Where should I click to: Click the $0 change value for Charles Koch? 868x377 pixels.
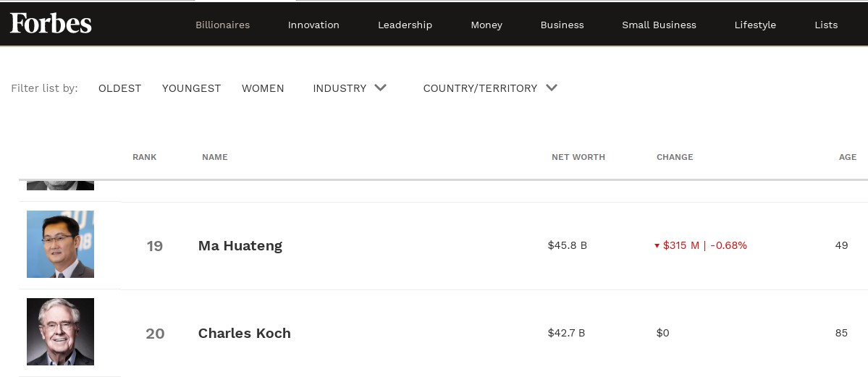[x=662, y=333]
